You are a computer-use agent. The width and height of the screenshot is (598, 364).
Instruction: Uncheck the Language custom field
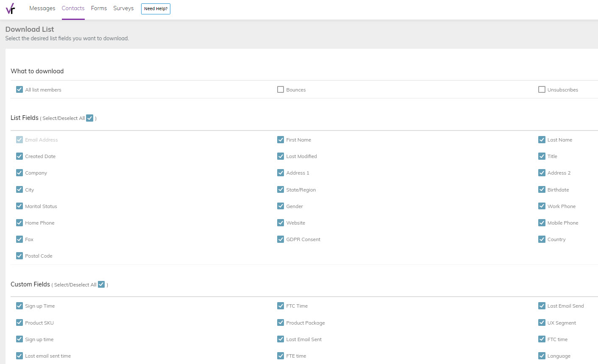542,356
